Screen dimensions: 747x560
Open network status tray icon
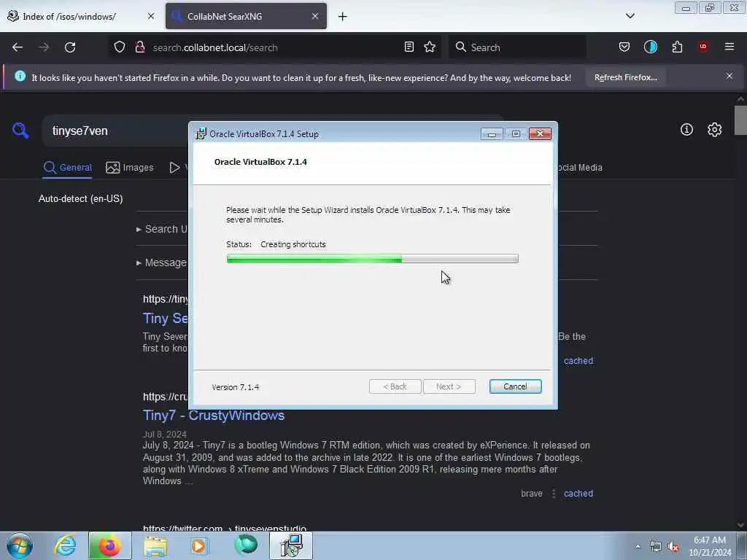(x=656, y=547)
